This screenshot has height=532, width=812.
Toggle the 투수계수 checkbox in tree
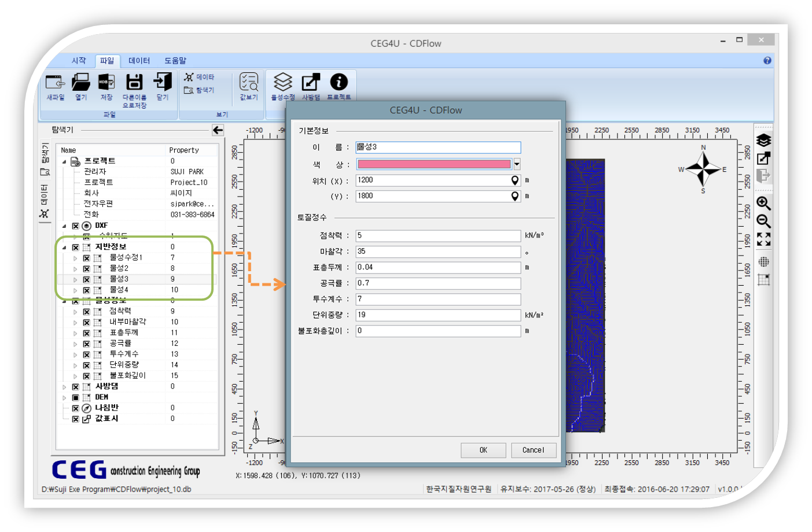click(x=86, y=354)
